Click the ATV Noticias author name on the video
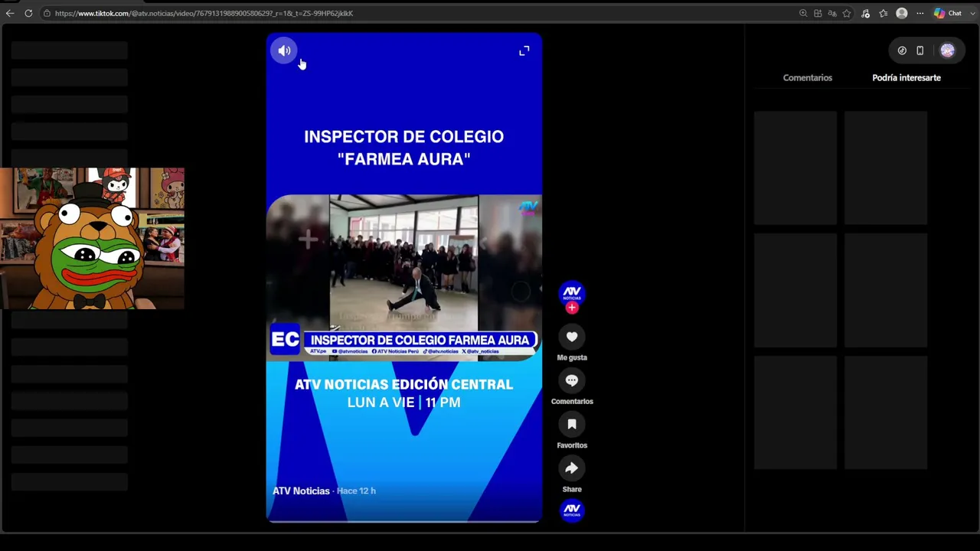Screen dimensions: 980x551 click(301, 491)
